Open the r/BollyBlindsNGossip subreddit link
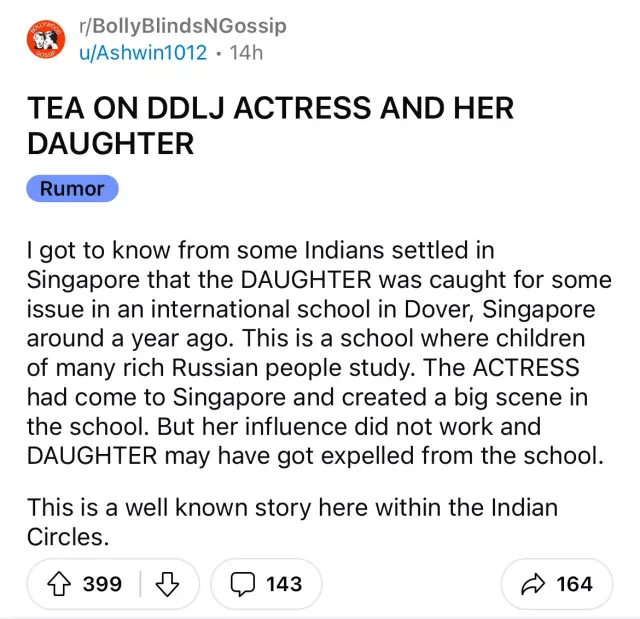The image size is (640, 619). tap(182, 25)
